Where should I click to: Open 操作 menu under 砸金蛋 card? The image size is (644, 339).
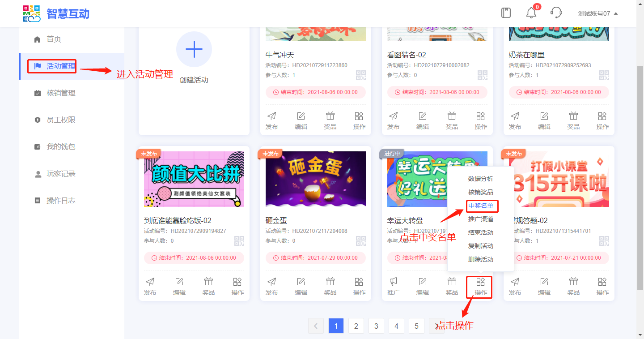[359, 286]
